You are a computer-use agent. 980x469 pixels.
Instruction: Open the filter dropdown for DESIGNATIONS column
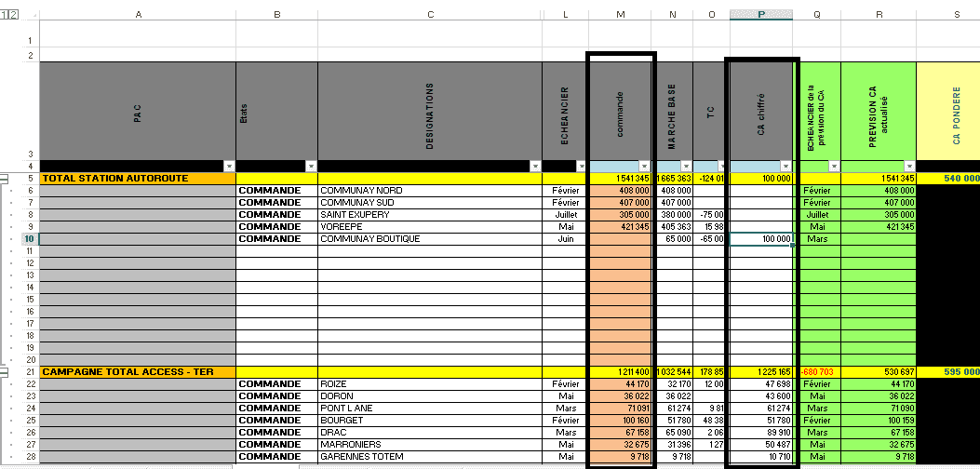[535, 167]
